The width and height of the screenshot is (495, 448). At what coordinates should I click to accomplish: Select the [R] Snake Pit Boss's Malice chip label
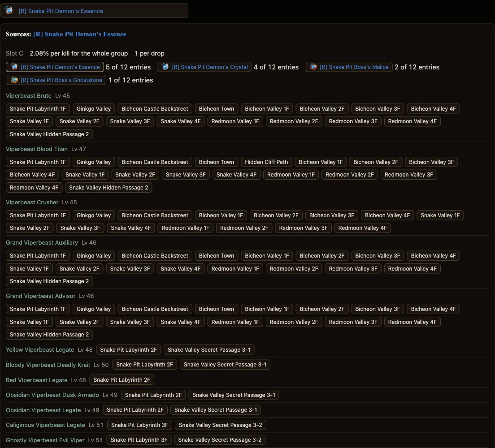tap(354, 67)
